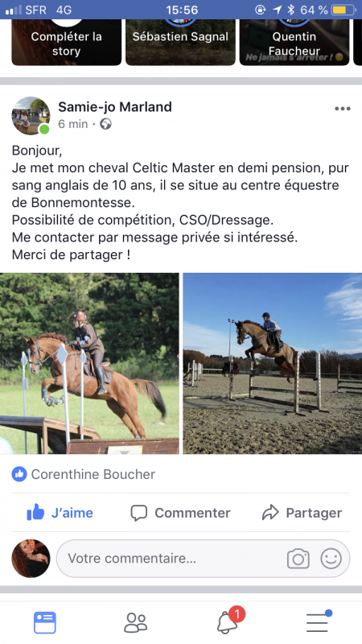Tap the camera icon in comment box
This screenshot has height=644, width=362.
point(298,559)
